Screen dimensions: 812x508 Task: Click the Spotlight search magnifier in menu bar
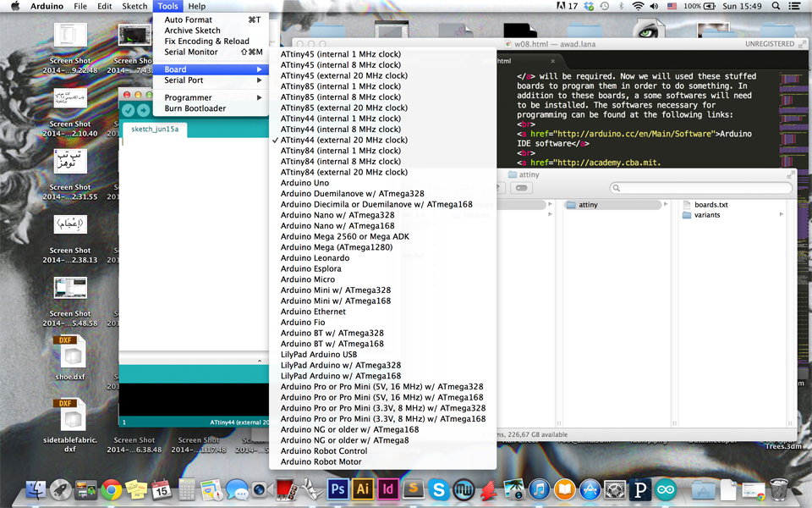click(x=776, y=6)
